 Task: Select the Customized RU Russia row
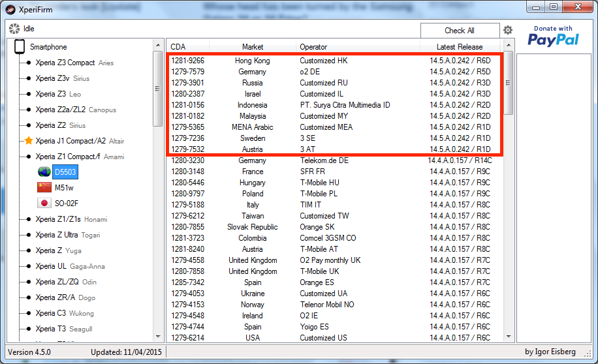pyautogui.click(x=335, y=83)
